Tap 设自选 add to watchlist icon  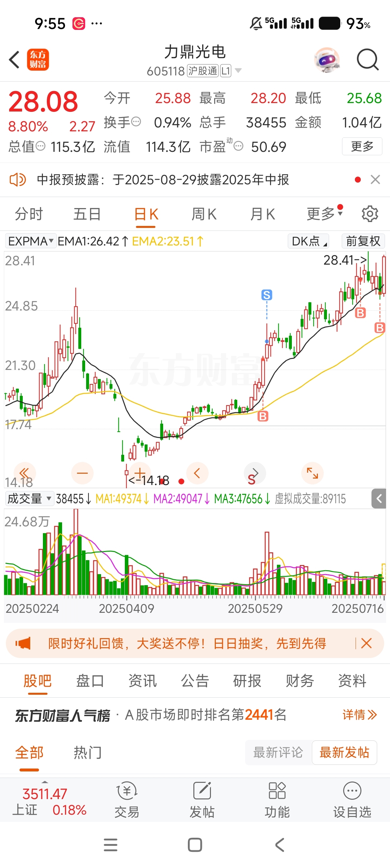click(352, 800)
